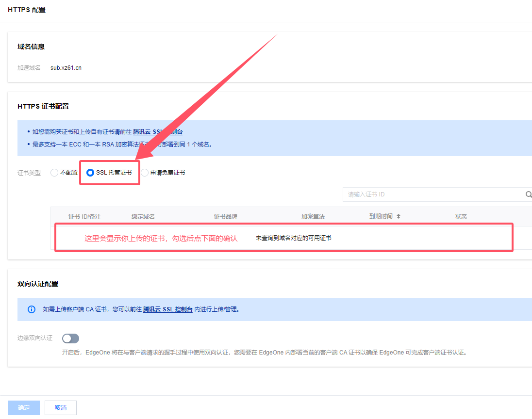
Task: Click the search magnifier icon in certificate ID field
Action: point(528,194)
